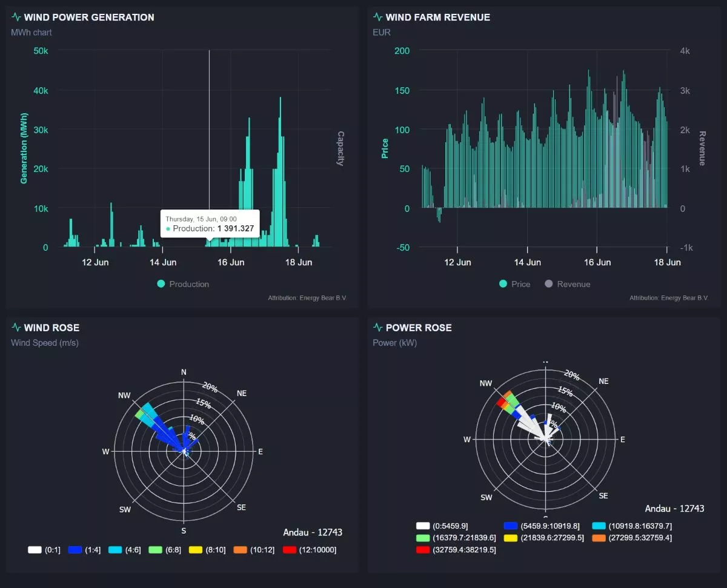Image resolution: width=727 pixels, height=588 pixels.
Task: Click the NW compass label on Power Rose
Action: pos(485,383)
